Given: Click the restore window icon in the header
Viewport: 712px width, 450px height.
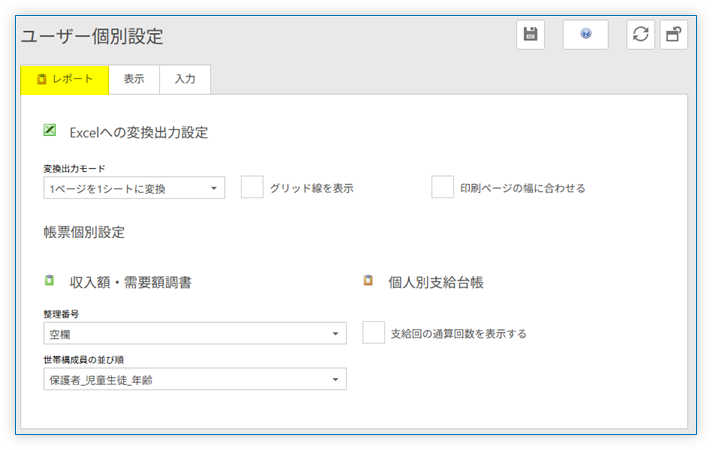Looking at the screenshot, I should point(674,34).
